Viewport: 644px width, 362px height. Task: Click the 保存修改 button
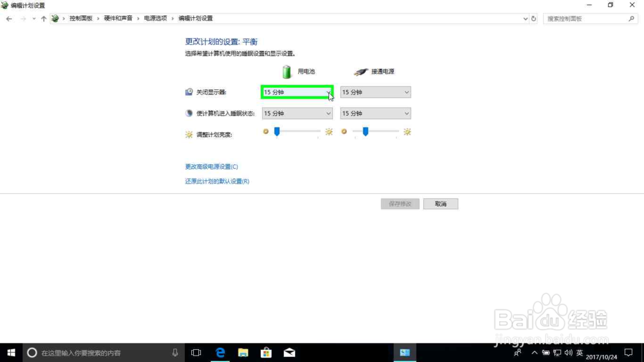(400, 204)
